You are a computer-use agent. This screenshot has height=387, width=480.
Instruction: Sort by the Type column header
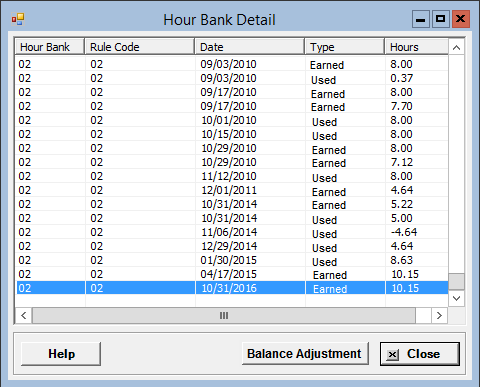pyautogui.click(x=345, y=47)
